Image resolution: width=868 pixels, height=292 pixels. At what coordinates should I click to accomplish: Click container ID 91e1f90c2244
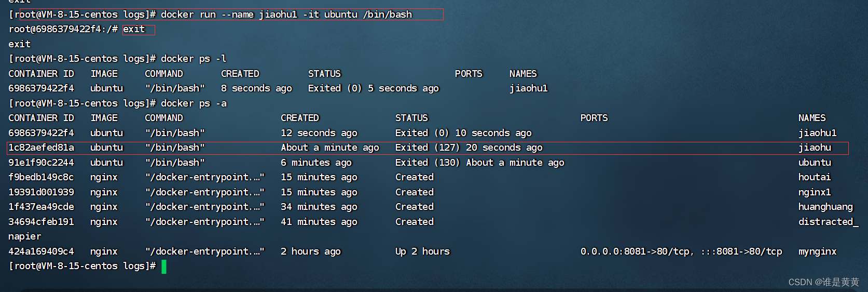coord(42,163)
